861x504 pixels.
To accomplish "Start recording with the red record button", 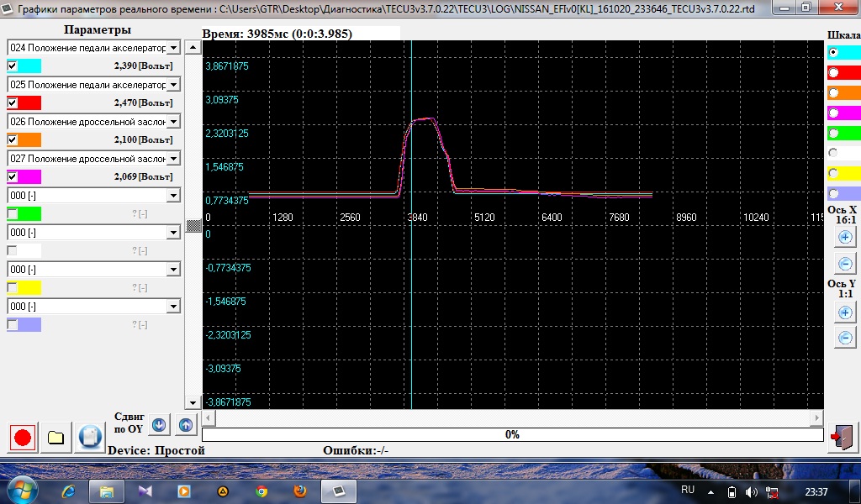I will [23, 438].
